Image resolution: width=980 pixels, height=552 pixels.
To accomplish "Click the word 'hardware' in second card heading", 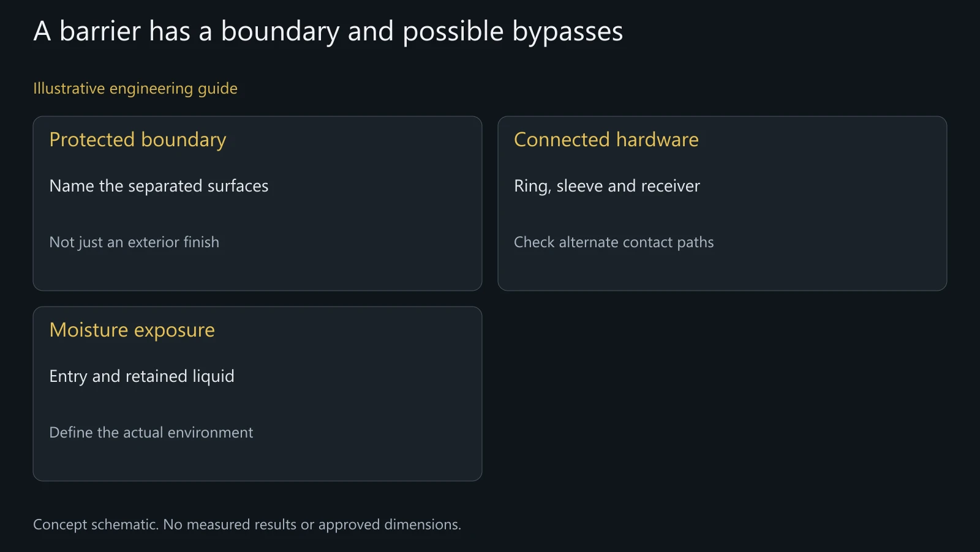I will pos(657,140).
